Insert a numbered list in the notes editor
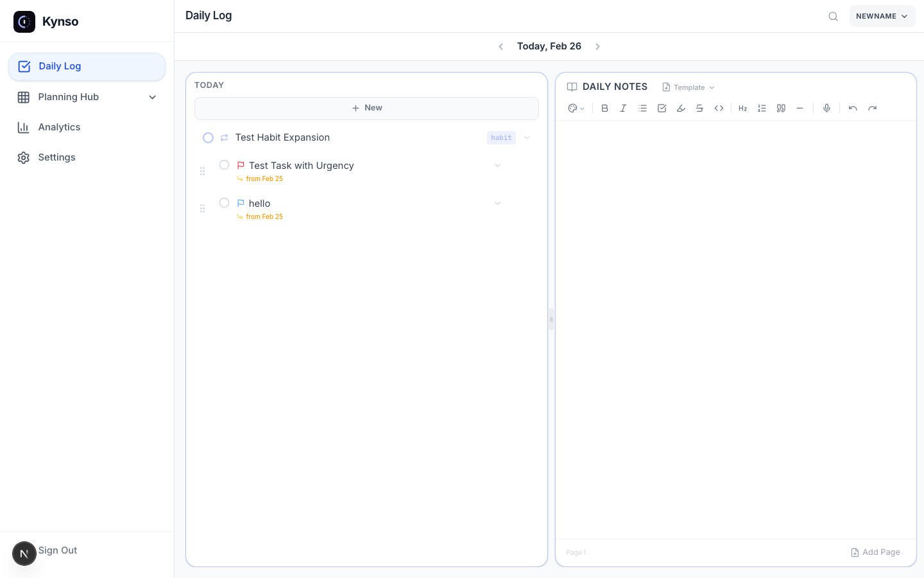 pyautogui.click(x=762, y=108)
